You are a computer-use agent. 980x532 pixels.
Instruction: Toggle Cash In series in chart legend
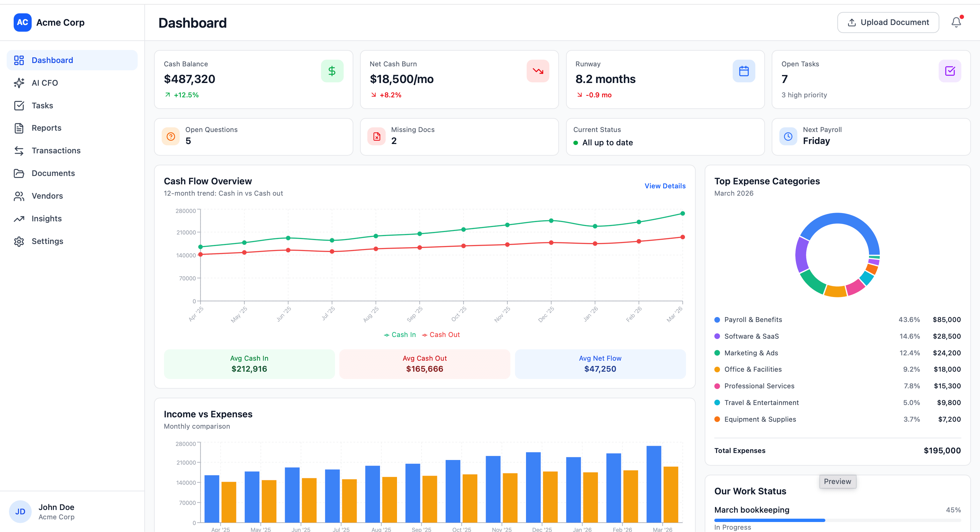[x=400, y=334]
